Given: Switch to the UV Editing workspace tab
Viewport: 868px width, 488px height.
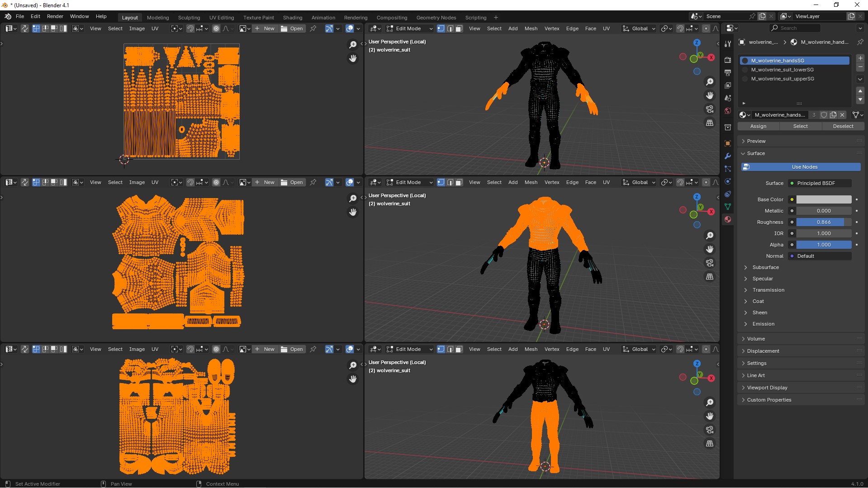Looking at the screenshot, I should pos(221,17).
